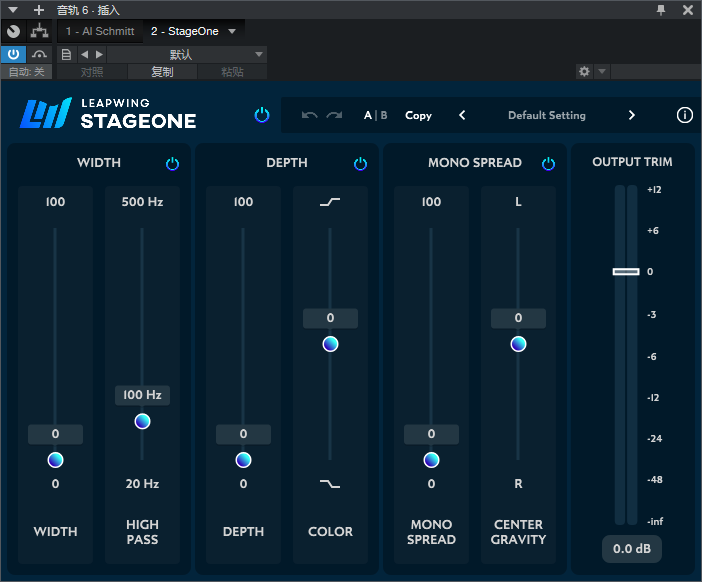Open the info icon
Image resolution: width=702 pixels, height=582 pixels.
(684, 115)
